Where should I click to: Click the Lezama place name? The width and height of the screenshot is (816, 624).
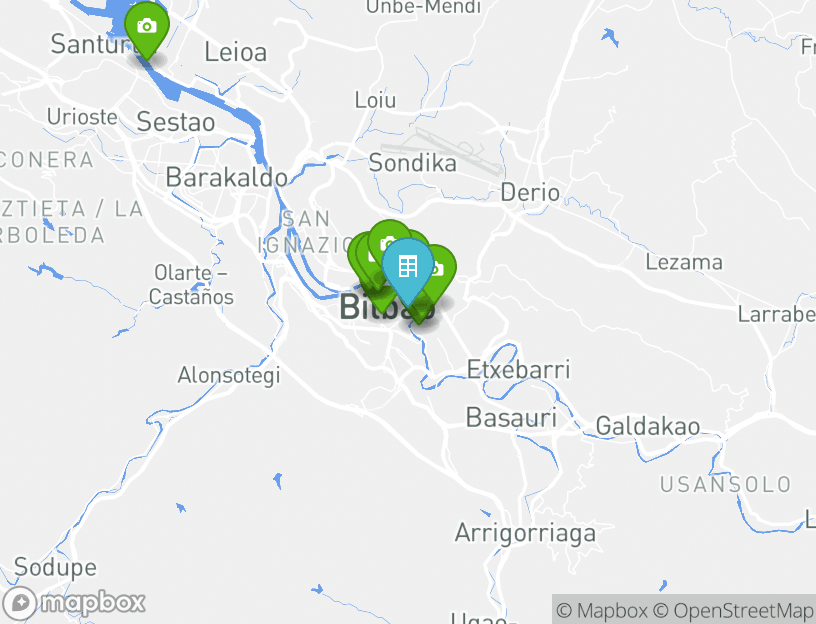tap(684, 263)
